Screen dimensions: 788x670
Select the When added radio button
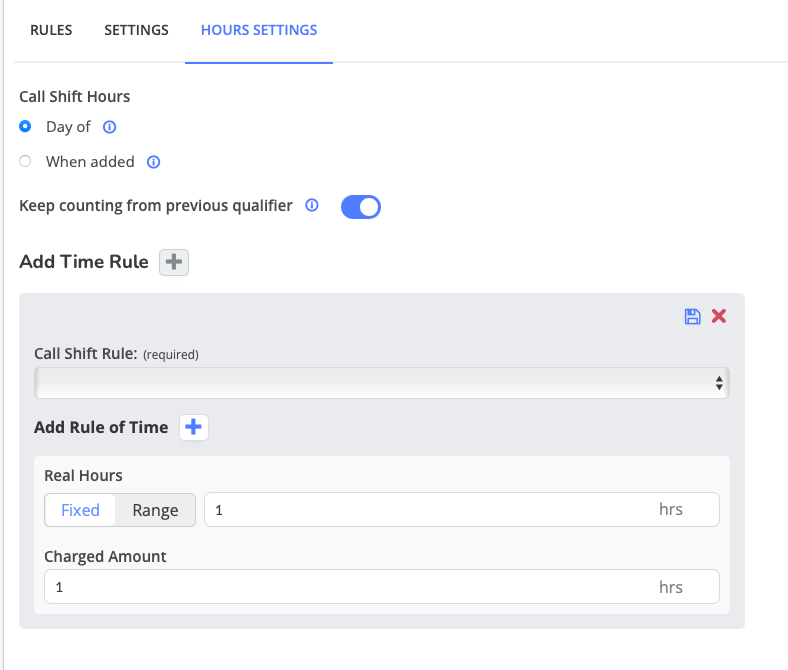25,161
